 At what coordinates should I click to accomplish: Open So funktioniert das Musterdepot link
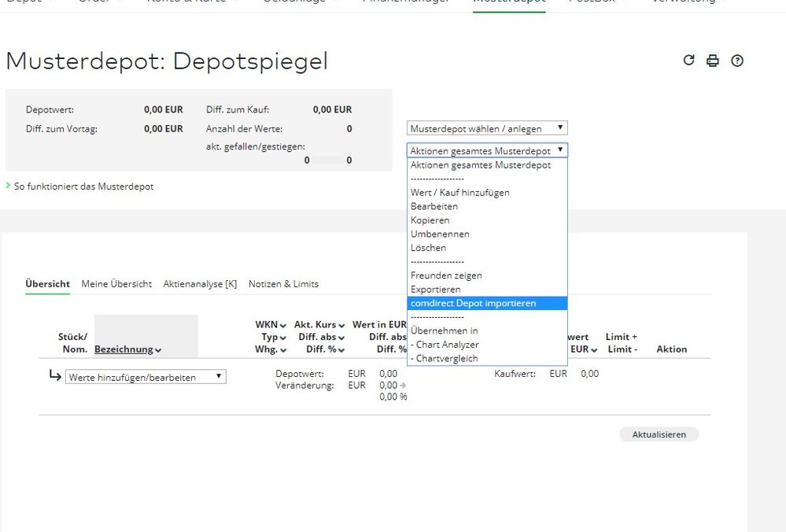coord(83,187)
